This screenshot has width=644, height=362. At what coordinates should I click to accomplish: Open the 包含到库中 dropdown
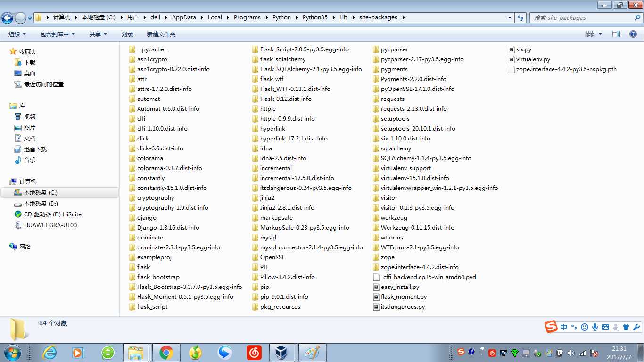pos(58,34)
